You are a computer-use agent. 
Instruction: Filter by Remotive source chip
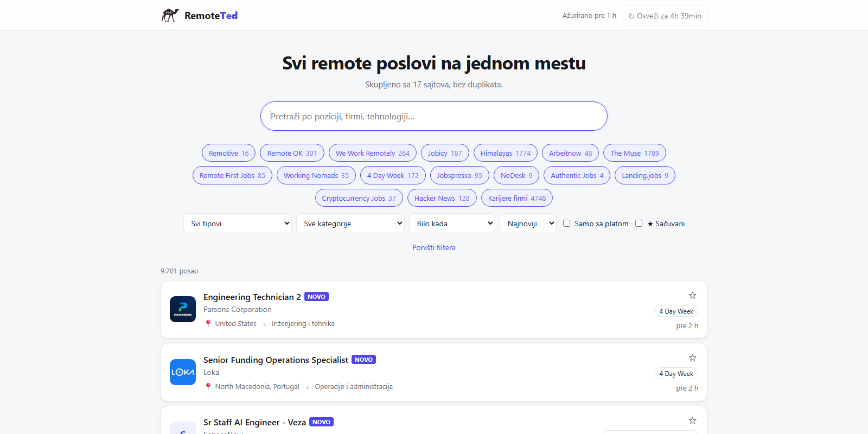click(x=228, y=153)
